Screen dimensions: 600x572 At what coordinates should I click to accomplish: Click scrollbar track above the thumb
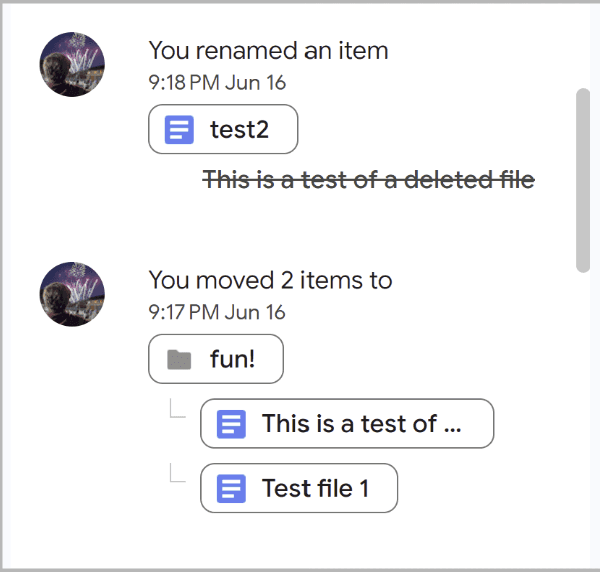pos(583,46)
